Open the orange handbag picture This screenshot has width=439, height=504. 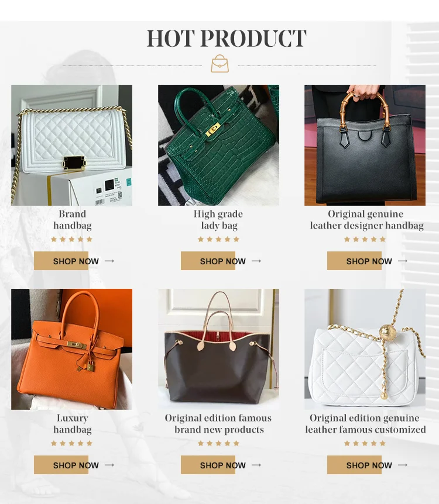tap(72, 350)
